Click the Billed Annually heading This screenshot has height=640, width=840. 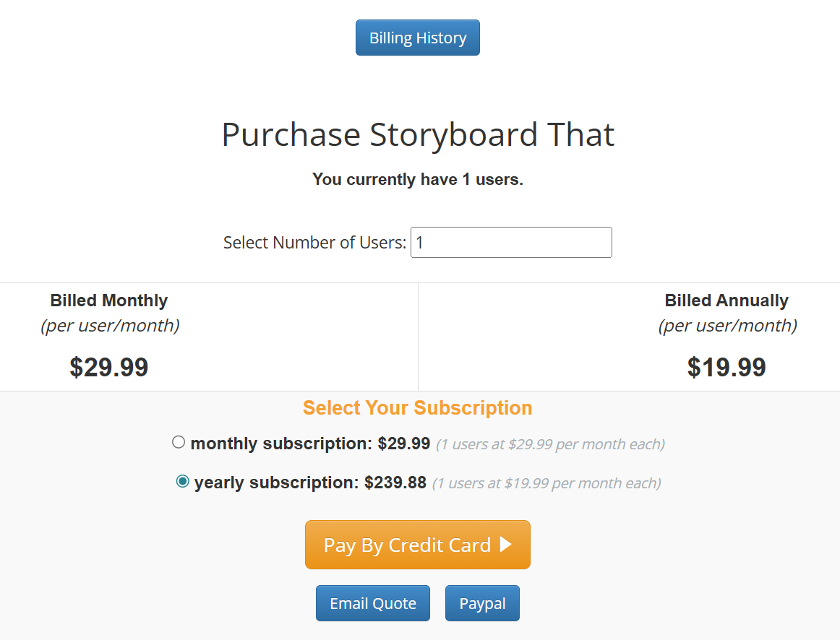[x=727, y=300]
